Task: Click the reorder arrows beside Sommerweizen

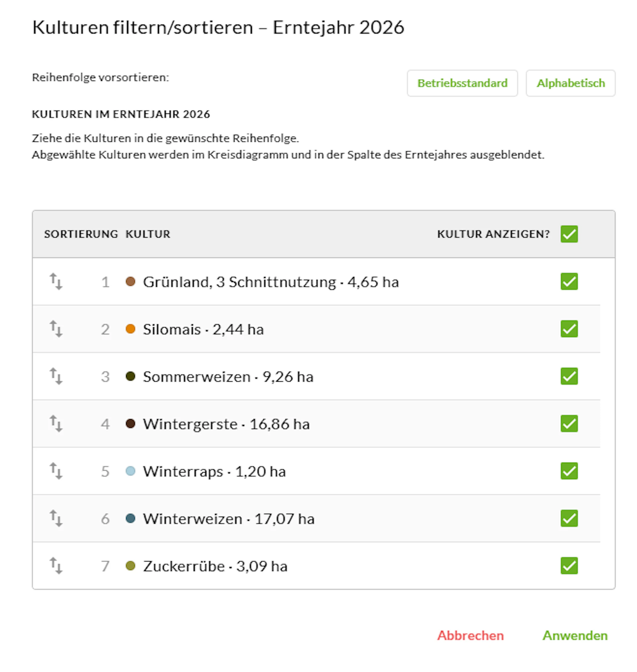Action: pos(56,376)
